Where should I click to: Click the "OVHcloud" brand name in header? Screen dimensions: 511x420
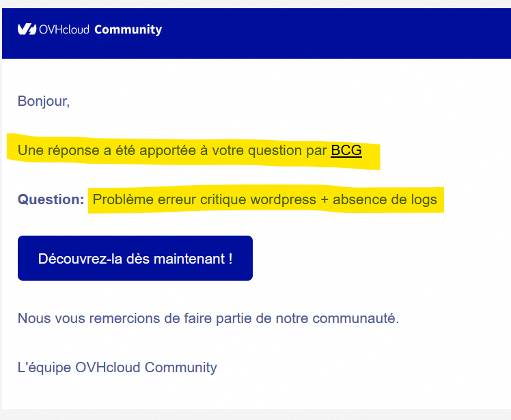pyautogui.click(x=64, y=29)
